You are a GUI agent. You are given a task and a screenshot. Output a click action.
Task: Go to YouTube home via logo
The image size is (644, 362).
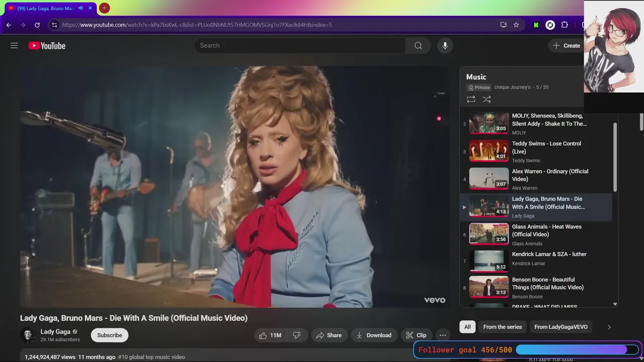pos(47,46)
